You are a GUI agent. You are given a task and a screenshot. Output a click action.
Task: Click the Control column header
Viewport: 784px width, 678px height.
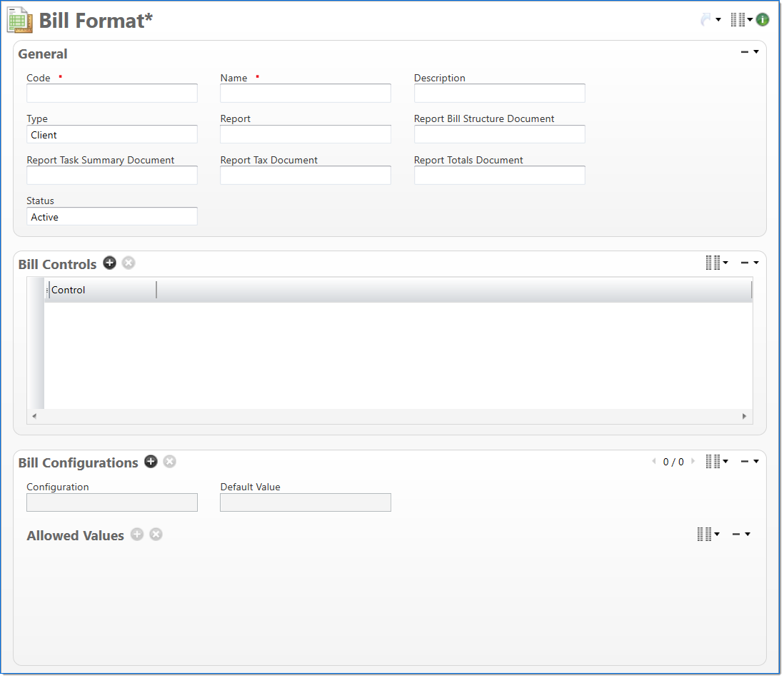tap(100, 290)
